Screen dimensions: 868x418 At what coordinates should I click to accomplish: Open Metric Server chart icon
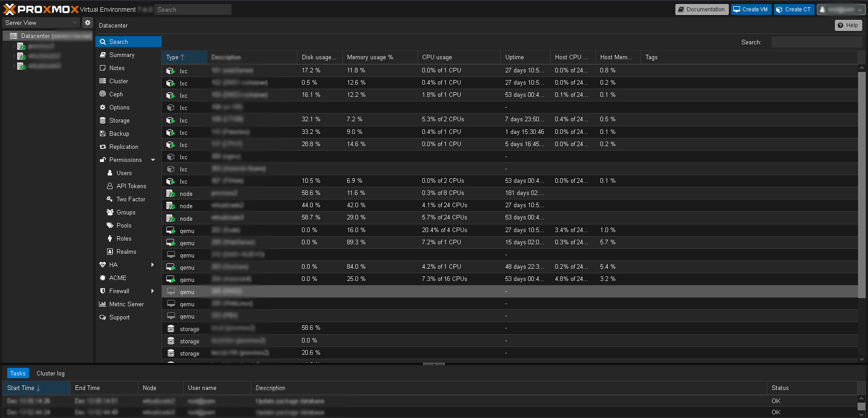pos(103,304)
